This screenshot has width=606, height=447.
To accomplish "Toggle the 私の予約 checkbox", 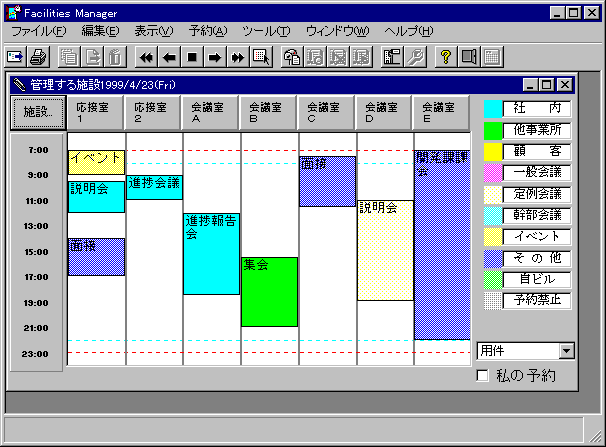I will (x=482, y=376).
